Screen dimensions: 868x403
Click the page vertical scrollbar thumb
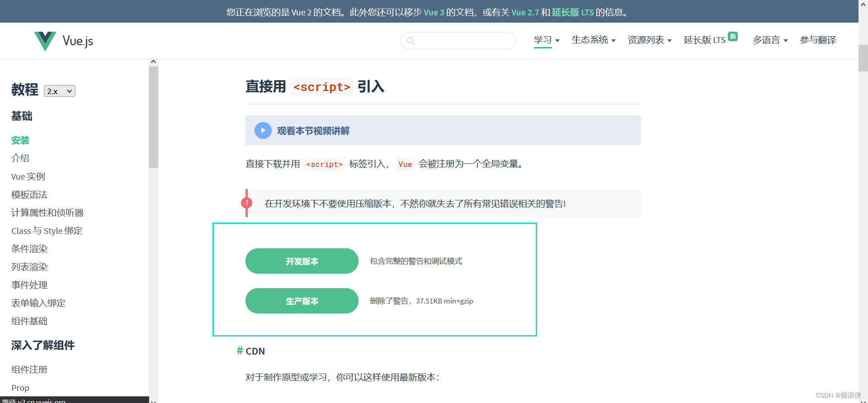[x=863, y=58]
